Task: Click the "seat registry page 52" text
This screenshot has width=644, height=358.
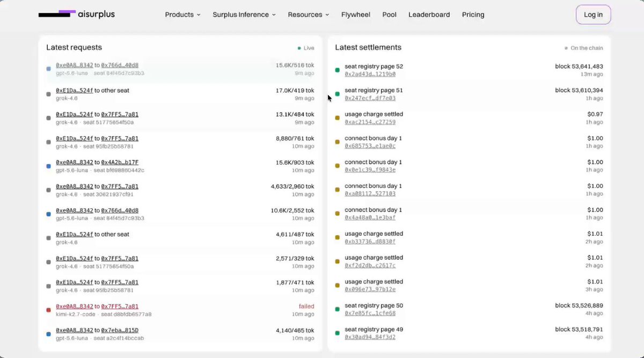Action: [374, 67]
